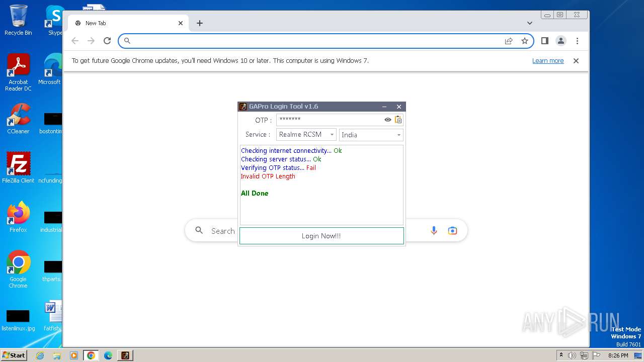Reload the page in Chrome
644x362 pixels.
coord(107,41)
